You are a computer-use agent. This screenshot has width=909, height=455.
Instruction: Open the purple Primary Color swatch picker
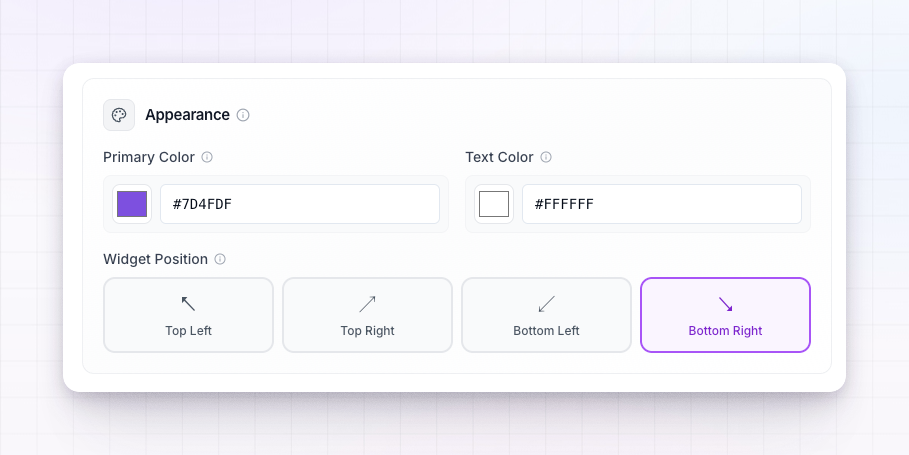pyautogui.click(x=132, y=204)
